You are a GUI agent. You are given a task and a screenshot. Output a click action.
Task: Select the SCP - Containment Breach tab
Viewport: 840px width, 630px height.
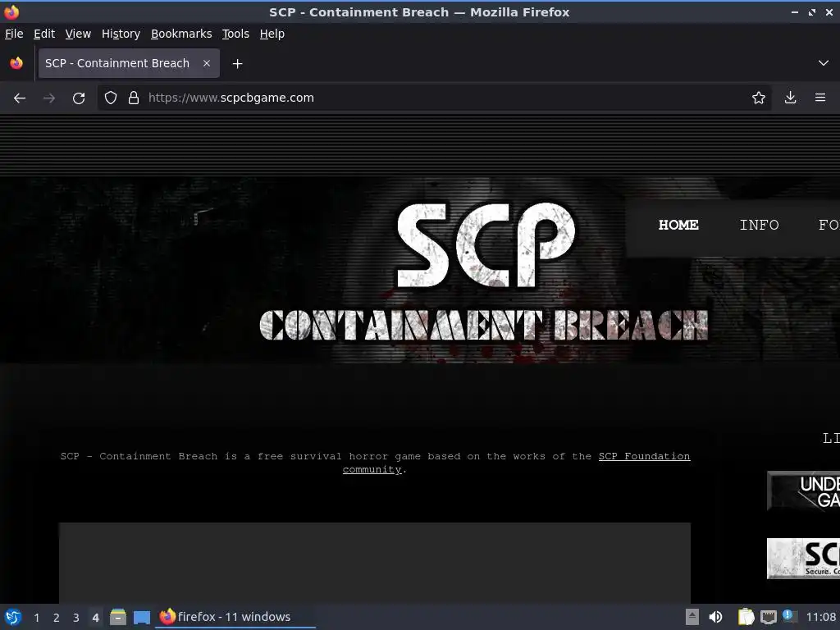click(129, 63)
